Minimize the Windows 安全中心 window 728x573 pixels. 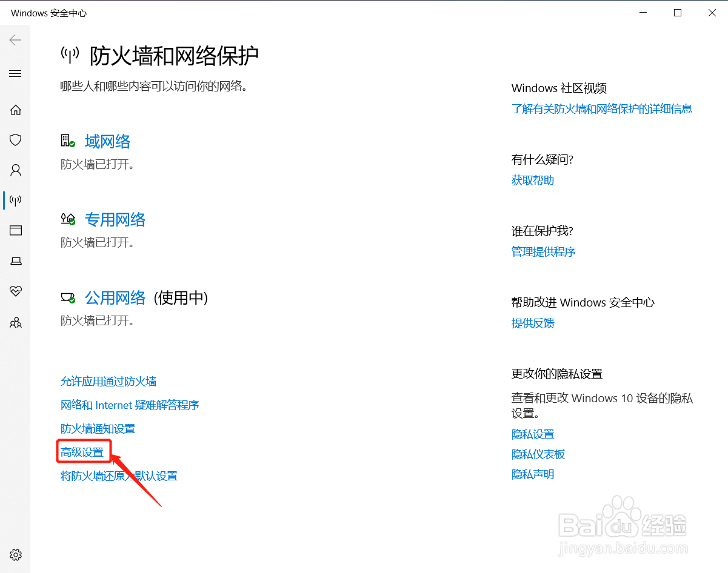tap(643, 13)
